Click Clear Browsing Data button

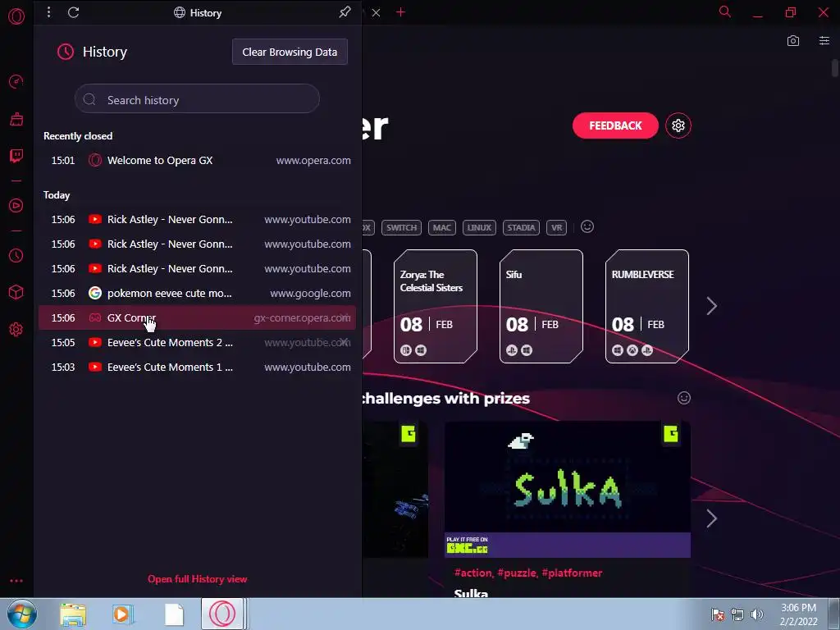click(290, 52)
